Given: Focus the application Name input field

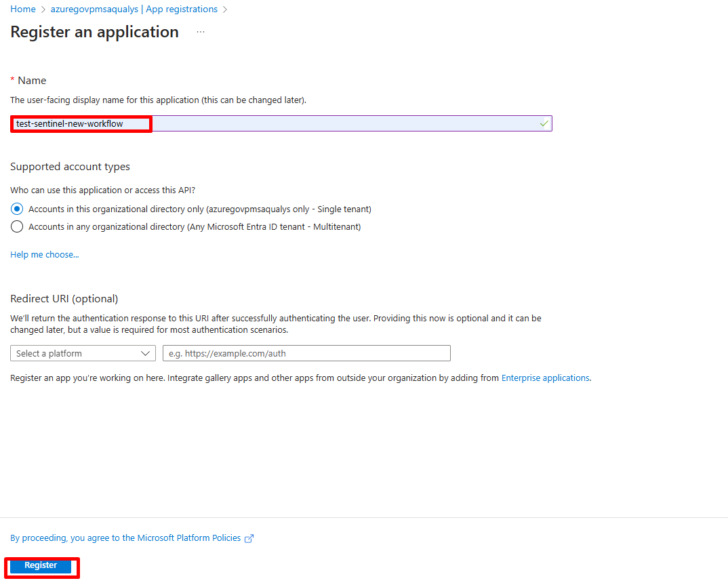Looking at the screenshot, I should click(281, 123).
